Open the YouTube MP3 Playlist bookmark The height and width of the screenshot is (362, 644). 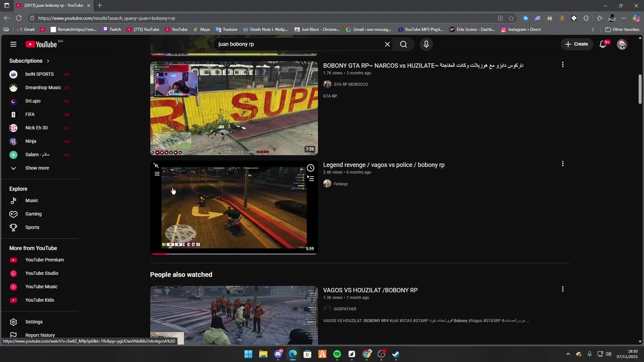(420, 30)
